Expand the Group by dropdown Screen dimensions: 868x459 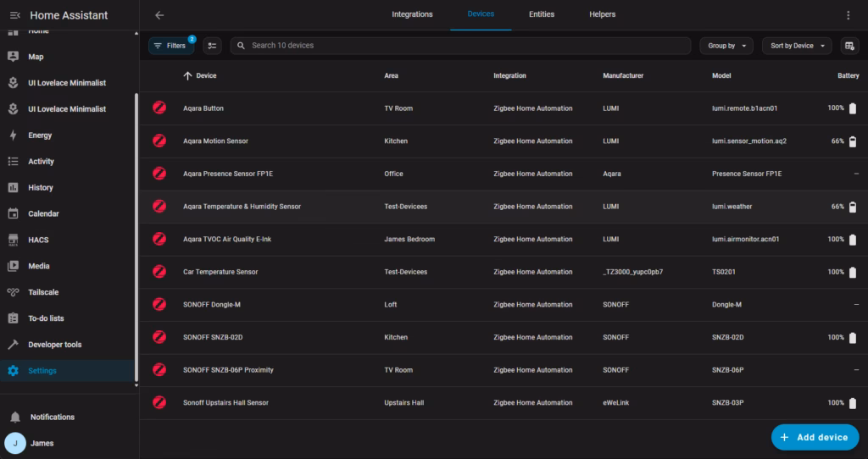(726, 46)
